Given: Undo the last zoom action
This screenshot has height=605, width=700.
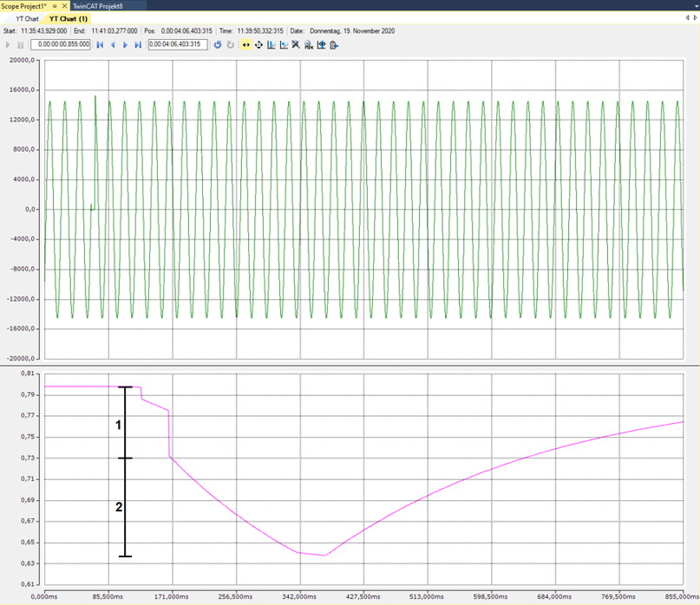Looking at the screenshot, I should point(218,44).
